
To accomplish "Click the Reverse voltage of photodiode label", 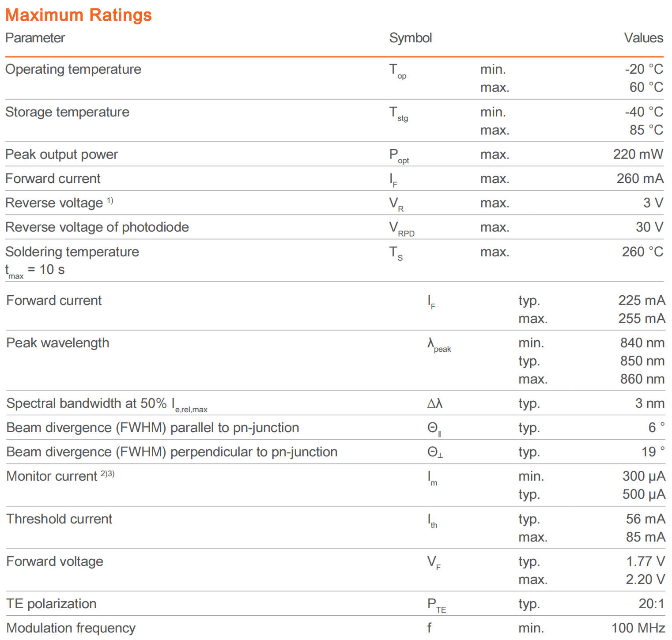I will (x=97, y=227).
